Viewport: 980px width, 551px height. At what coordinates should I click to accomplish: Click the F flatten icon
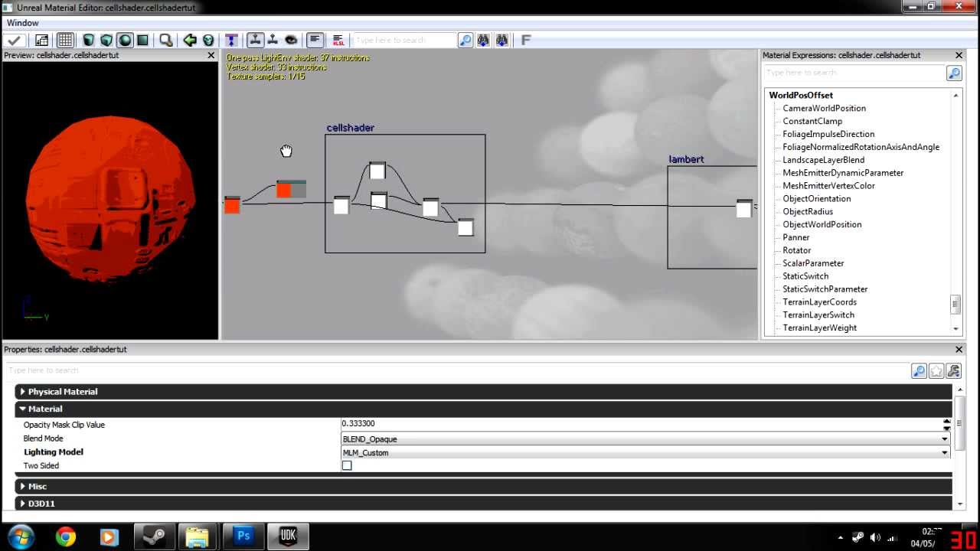526,40
